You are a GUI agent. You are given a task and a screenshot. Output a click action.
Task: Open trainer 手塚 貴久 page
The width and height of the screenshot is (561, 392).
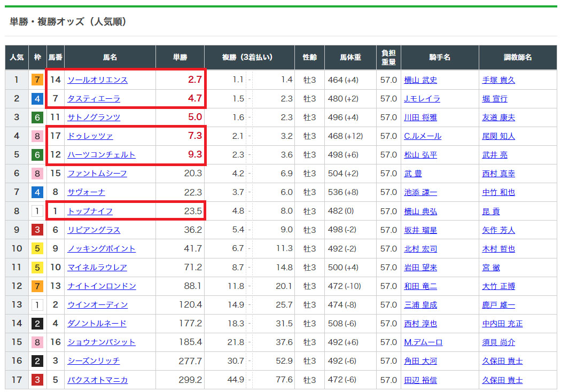click(498, 80)
